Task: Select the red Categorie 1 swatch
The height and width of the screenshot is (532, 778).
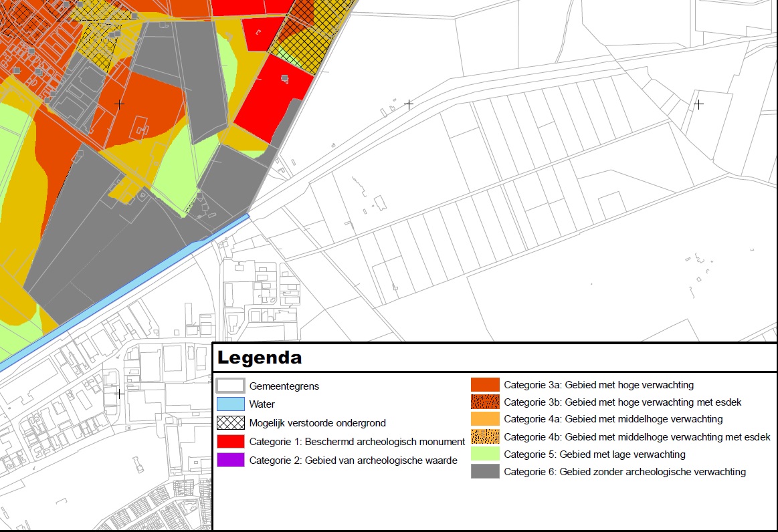Action: click(231, 441)
